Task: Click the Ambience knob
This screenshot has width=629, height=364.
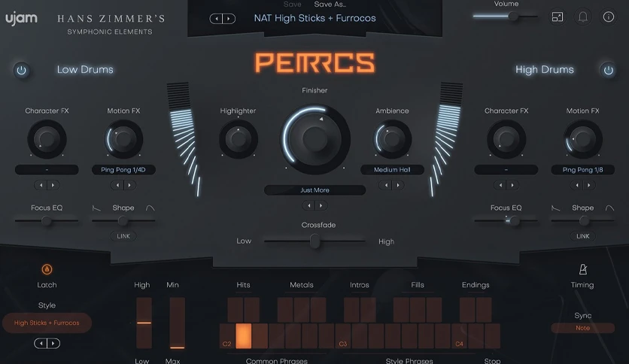Action: pos(392,139)
